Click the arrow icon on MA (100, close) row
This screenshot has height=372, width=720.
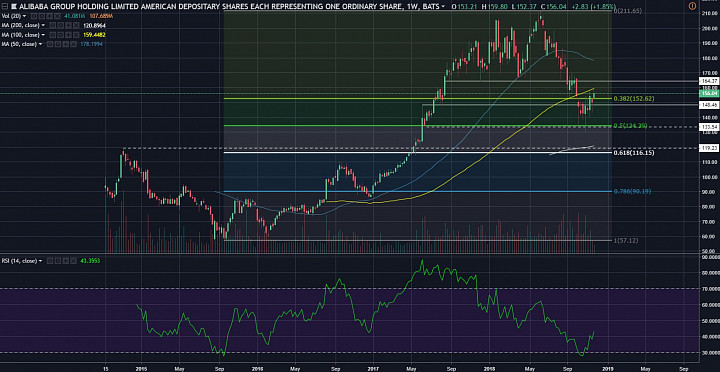(x=68, y=35)
